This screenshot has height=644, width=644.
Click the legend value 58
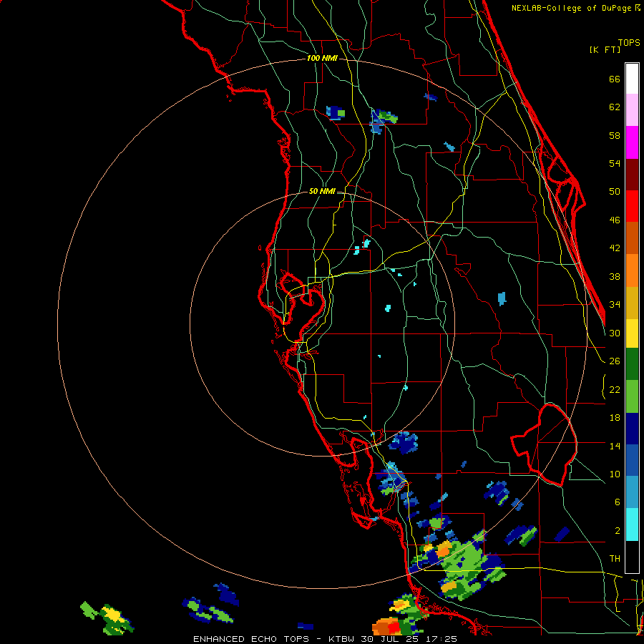(x=615, y=135)
